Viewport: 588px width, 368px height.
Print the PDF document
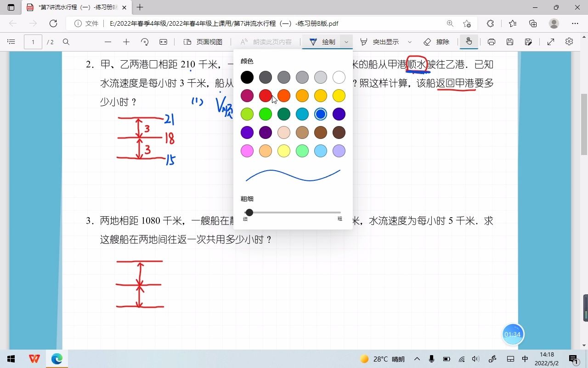click(492, 42)
